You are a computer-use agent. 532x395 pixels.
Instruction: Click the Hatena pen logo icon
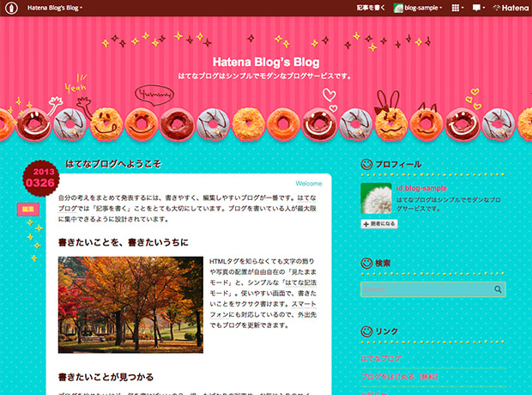(x=11, y=8)
